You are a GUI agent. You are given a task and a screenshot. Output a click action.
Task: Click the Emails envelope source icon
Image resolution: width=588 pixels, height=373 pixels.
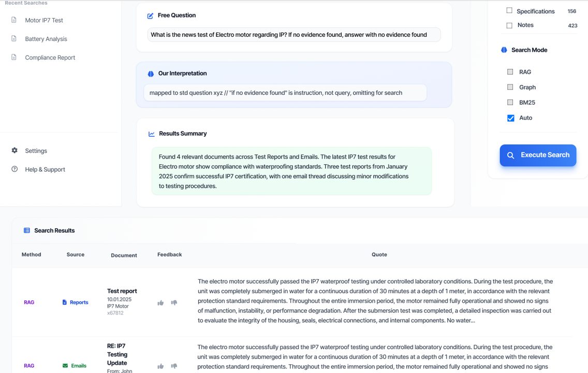[65, 366]
